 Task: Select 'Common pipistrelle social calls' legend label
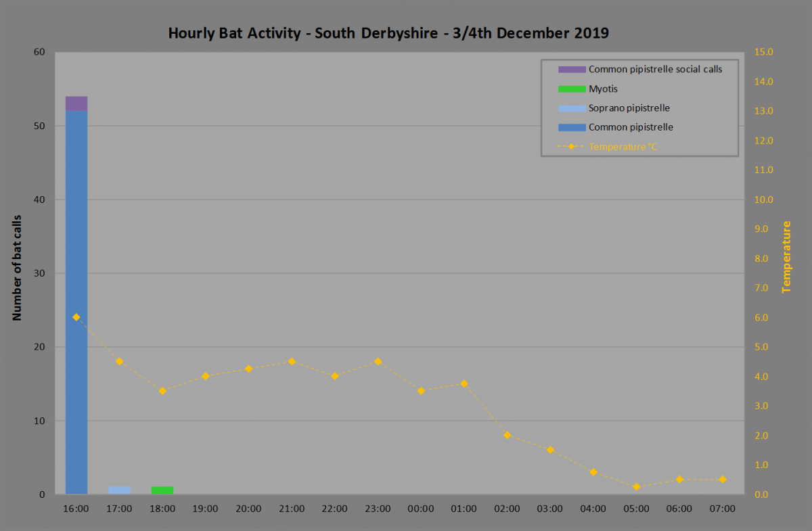[x=655, y=69]
